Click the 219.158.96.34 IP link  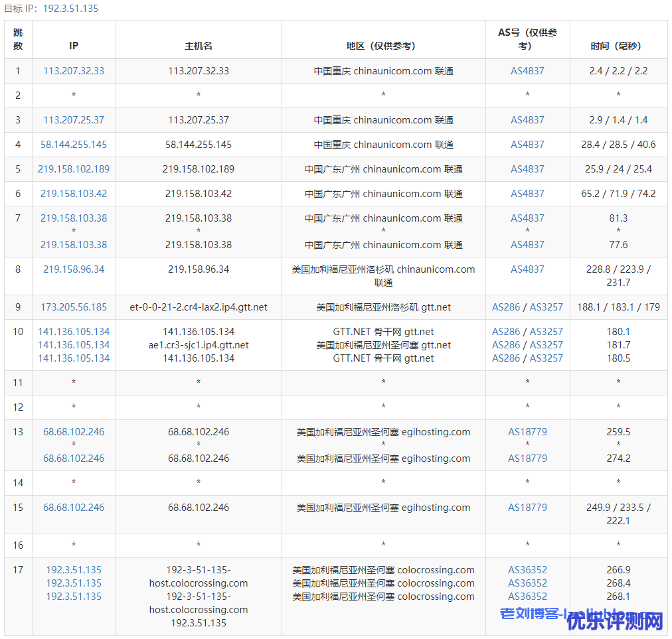pos(74,269)
